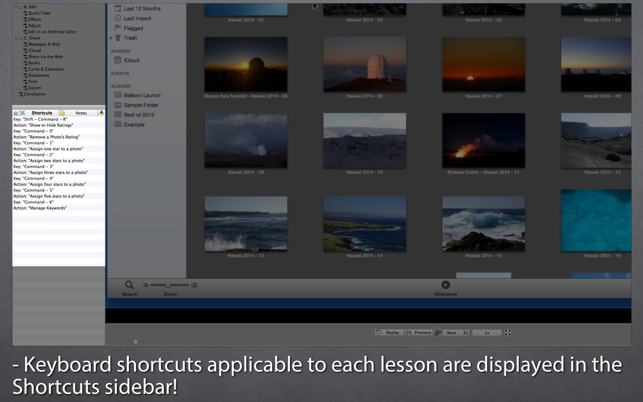Click the 'Remove a Photo's Rating' action row
This screenshot has width=643, height=402.
[59, 137]
